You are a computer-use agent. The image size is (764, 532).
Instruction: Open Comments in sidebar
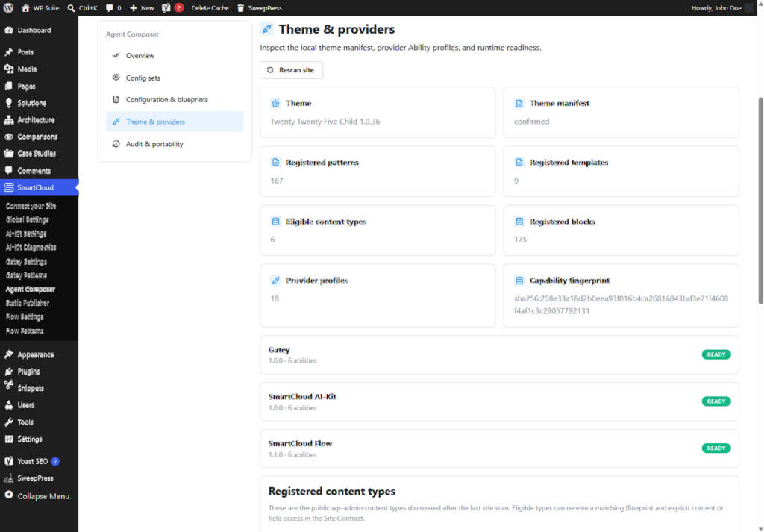(x=39, y=171)
